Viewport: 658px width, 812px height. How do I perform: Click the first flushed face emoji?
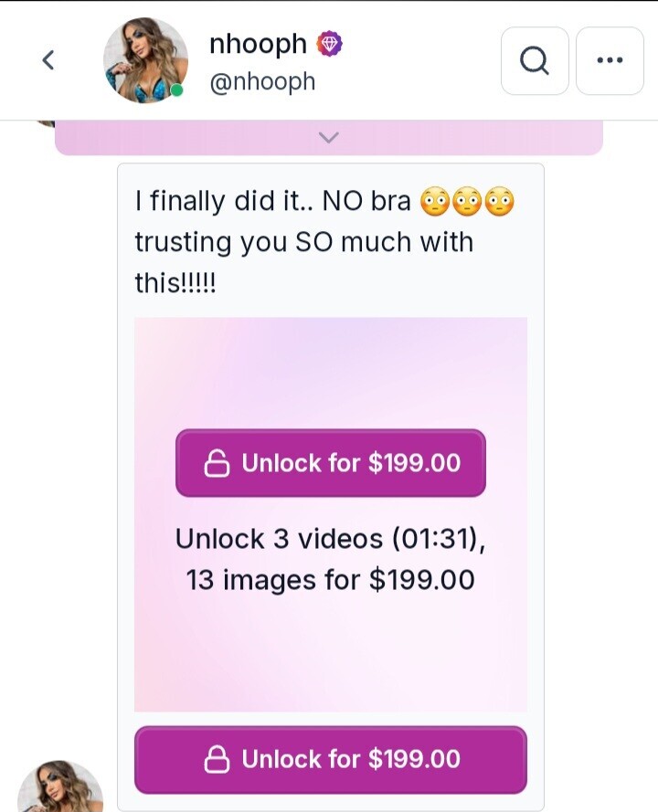[x=434, y=202]
